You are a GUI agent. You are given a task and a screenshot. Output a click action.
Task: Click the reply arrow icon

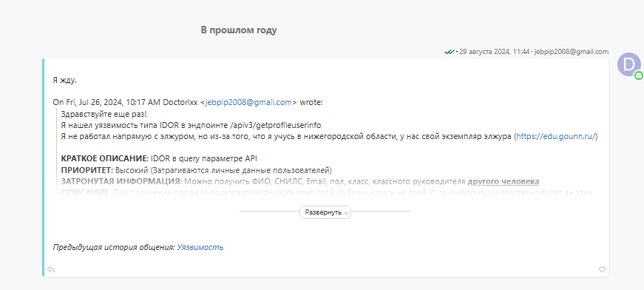click(x=51, y=269)
